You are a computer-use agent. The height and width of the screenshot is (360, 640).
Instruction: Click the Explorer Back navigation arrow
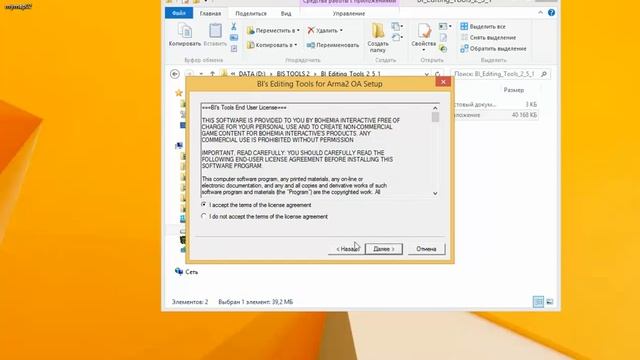pos(175,74)
